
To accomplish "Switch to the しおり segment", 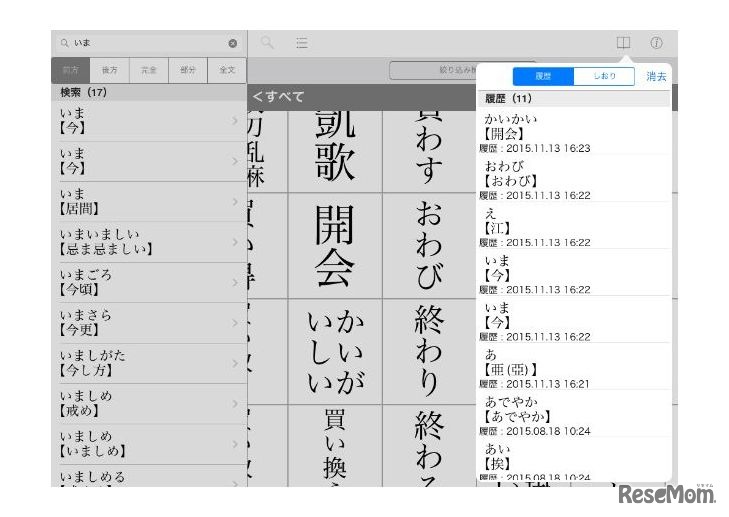I will (604, 76).
